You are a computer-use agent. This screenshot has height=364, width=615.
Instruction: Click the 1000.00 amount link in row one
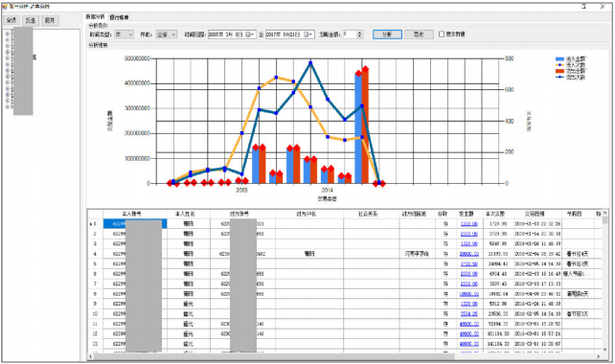468,224
